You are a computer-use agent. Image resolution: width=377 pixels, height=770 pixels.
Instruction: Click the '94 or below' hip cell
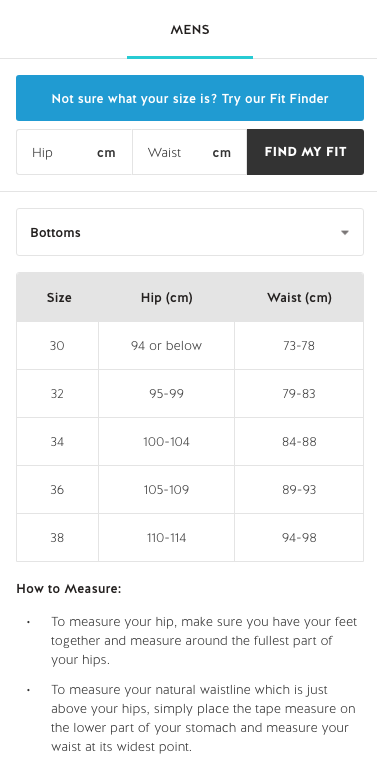166,346
